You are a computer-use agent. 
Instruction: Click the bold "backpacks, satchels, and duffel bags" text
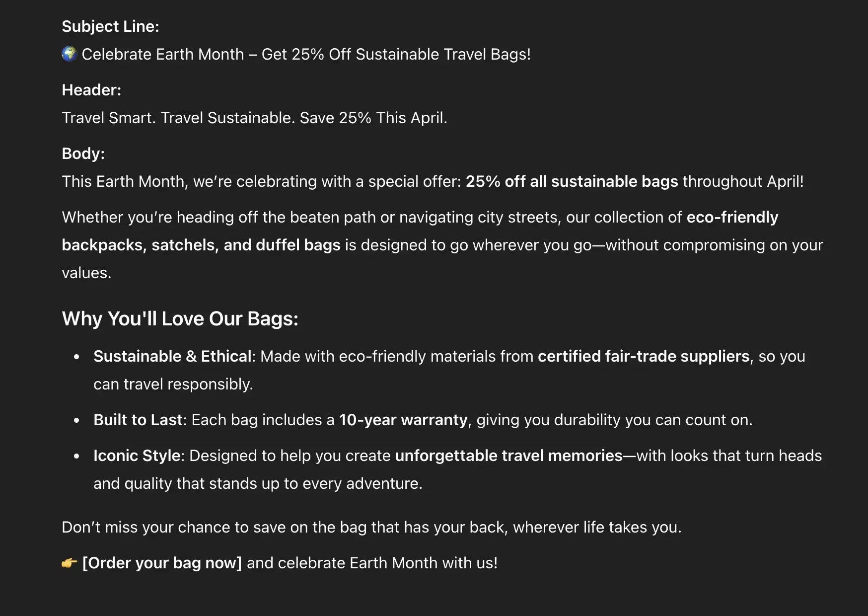[201, 245]
